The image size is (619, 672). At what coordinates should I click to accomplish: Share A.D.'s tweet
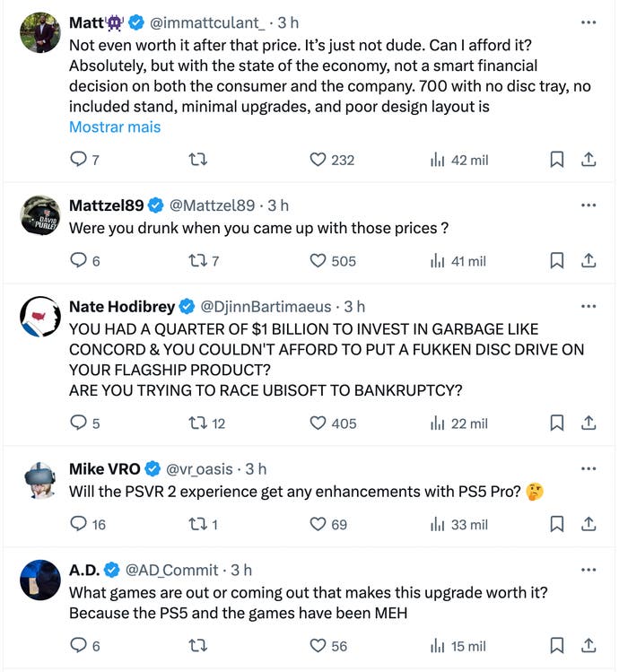point(588,646)
